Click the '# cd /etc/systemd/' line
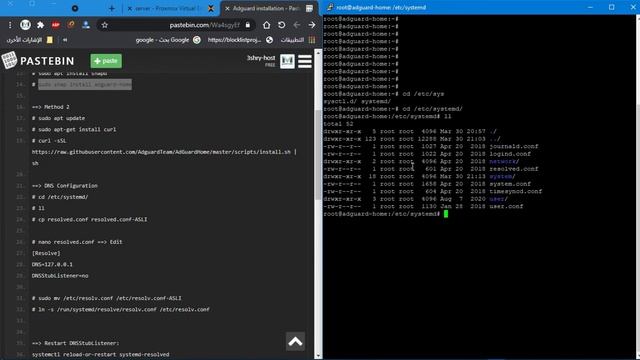The height and width of the screenshot is (360, 640). point(60,197)
